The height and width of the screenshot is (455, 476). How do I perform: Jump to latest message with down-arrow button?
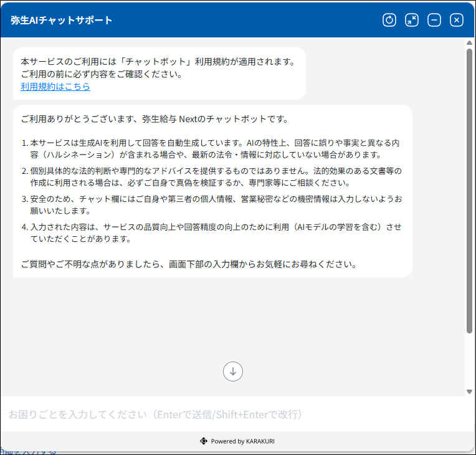click(233, 371)
